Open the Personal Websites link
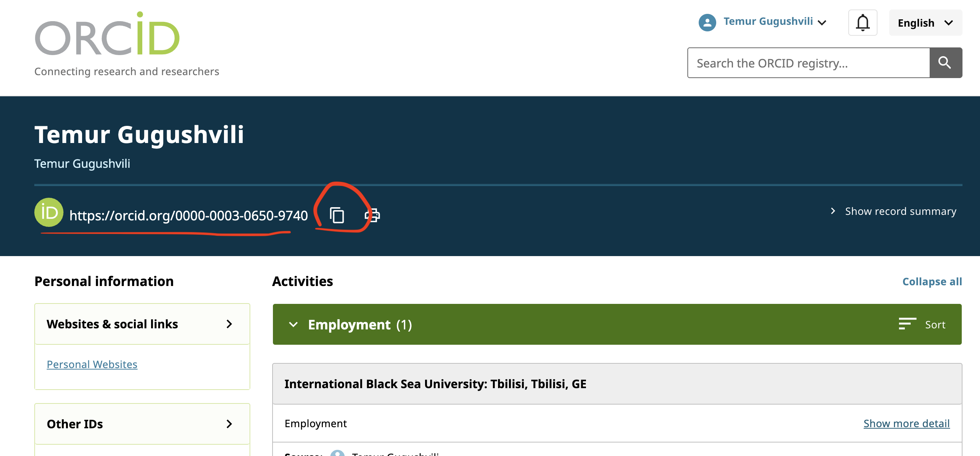The height and width of the screenshot is (456, 980). click(92, 364)
